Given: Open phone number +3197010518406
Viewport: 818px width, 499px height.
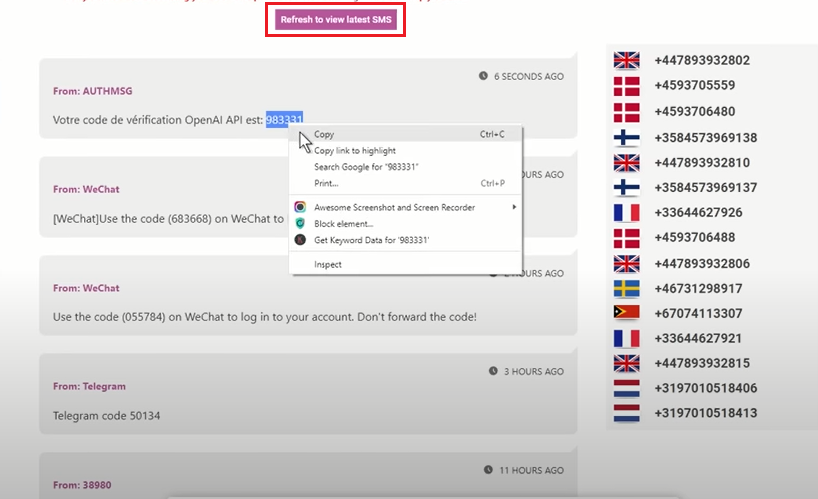Looking at the screenshot, I should [705, 388].
